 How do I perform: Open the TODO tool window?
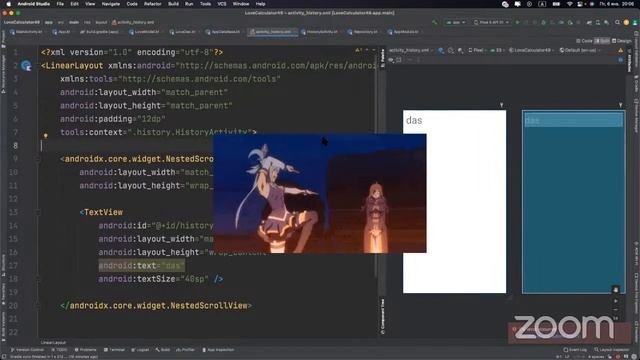tap(59, 350)
